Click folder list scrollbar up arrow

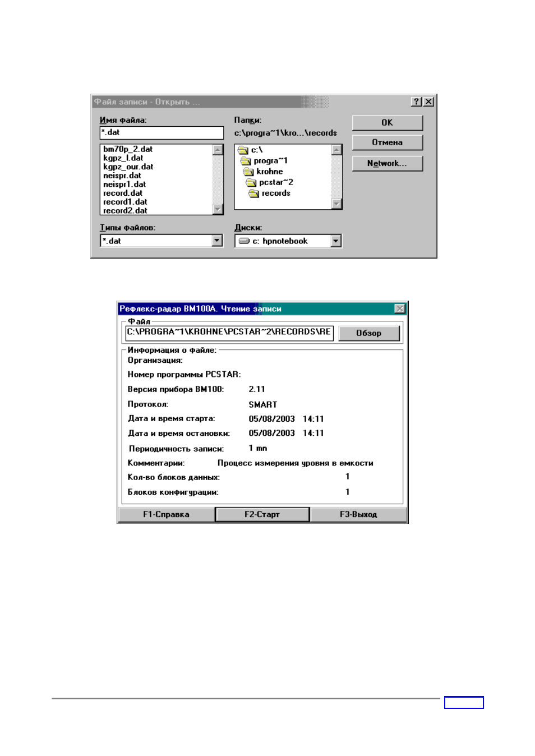coord(336,150)
